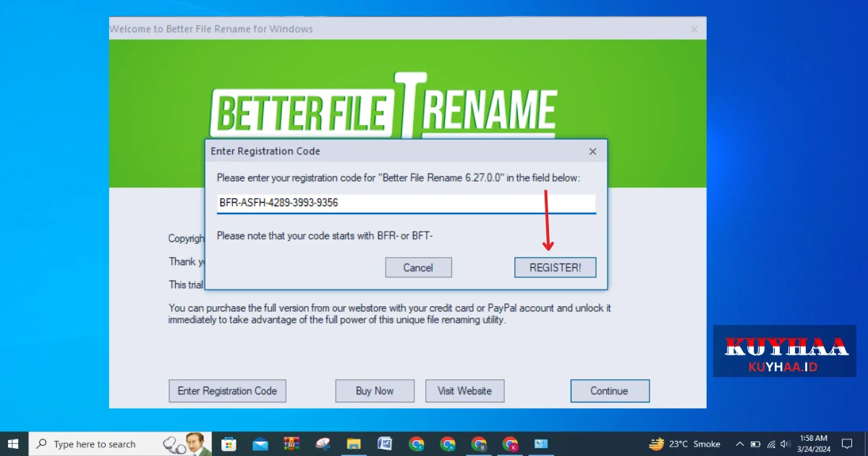Image resolution: width=868 pixels, height=456 pixels.
Task: Open the Mail app in taskbar
Action: [x=260, y=444]
